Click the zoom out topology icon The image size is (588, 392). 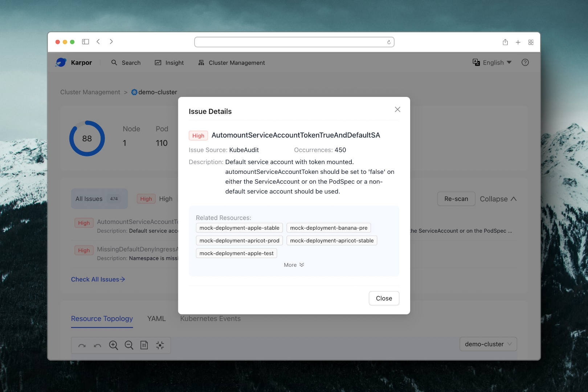tap(129, 345)
